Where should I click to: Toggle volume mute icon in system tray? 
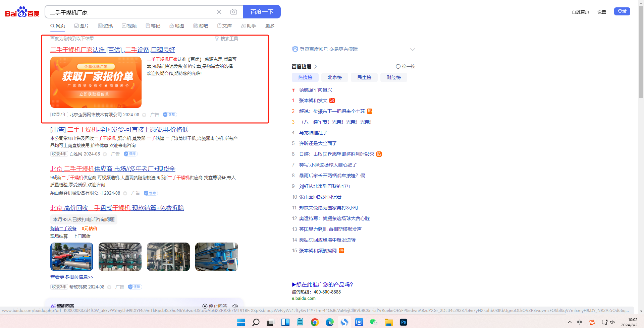(x=613, y=322)
